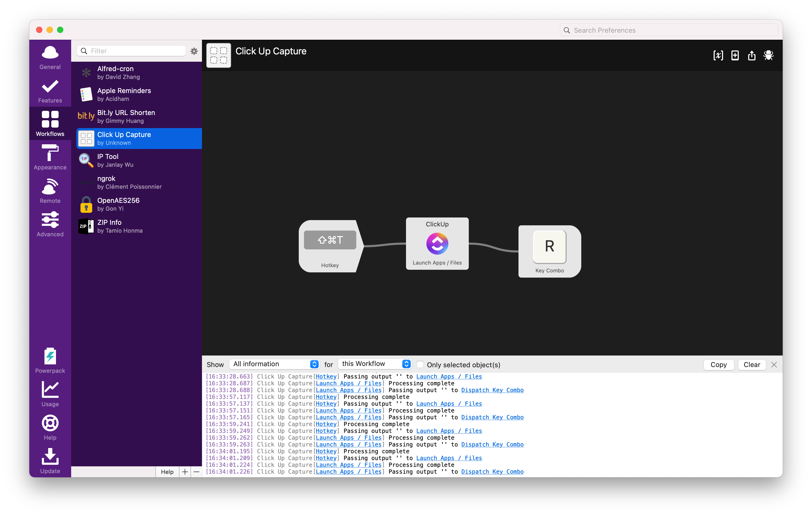Select the Alfred-cron workflow

point(139,72)
